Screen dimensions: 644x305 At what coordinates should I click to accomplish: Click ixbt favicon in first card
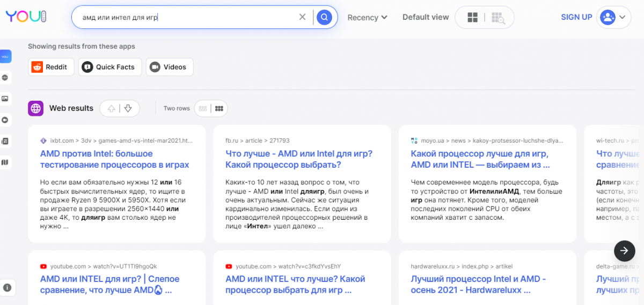click(43, 140)
